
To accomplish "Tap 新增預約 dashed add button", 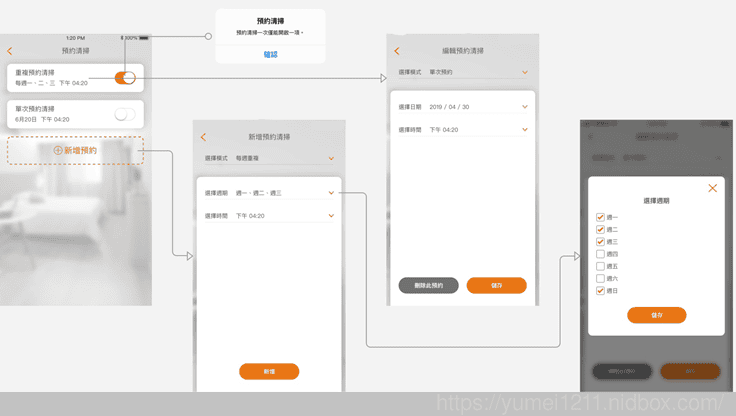I will 75,150.
